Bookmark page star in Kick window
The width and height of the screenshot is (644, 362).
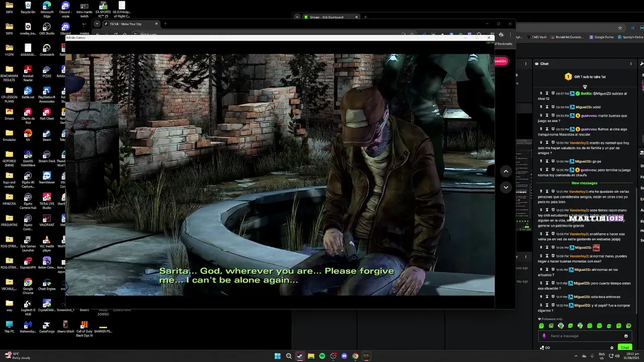tap(620, 28)
